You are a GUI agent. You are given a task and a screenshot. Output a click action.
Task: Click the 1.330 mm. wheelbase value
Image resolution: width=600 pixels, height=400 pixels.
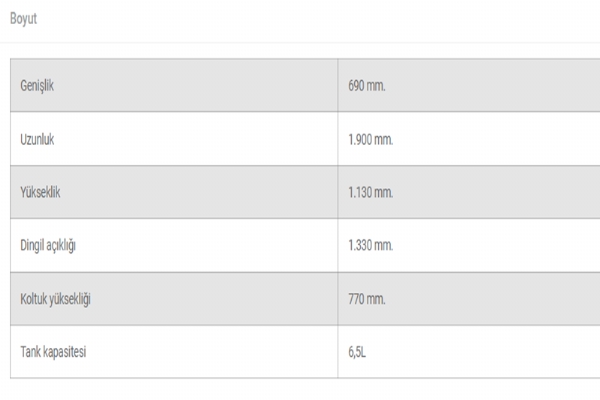(x=371, y=245)
